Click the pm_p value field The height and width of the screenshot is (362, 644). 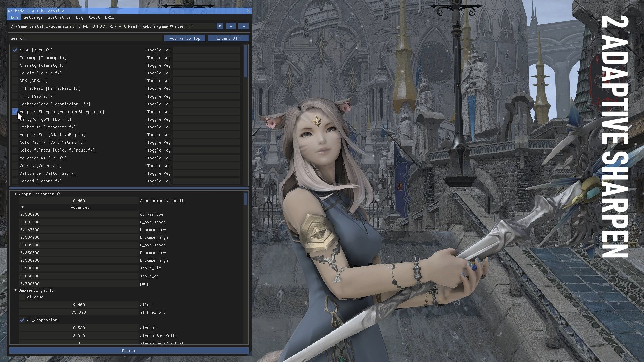[79, 284]
